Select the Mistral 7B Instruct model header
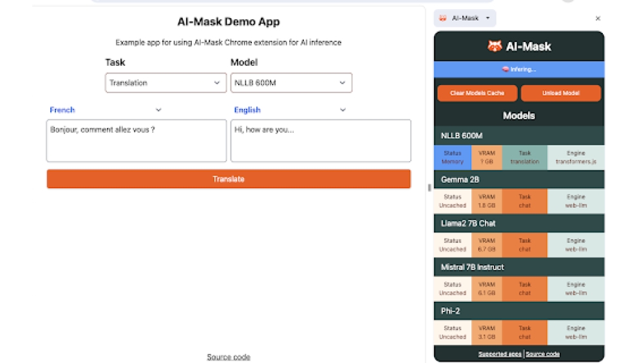 [x=519, y=267]
